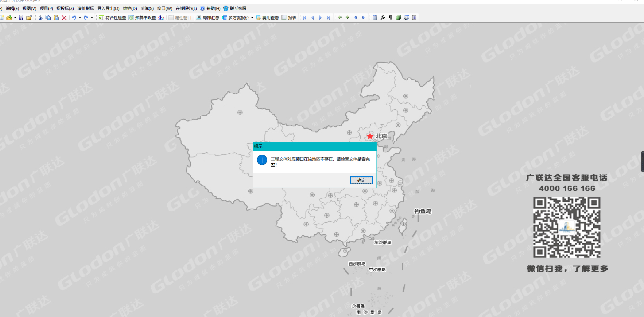This screenshot has width=644, height=317.
Task: Expand the undo history dropdown arrow
Action: 80,17
